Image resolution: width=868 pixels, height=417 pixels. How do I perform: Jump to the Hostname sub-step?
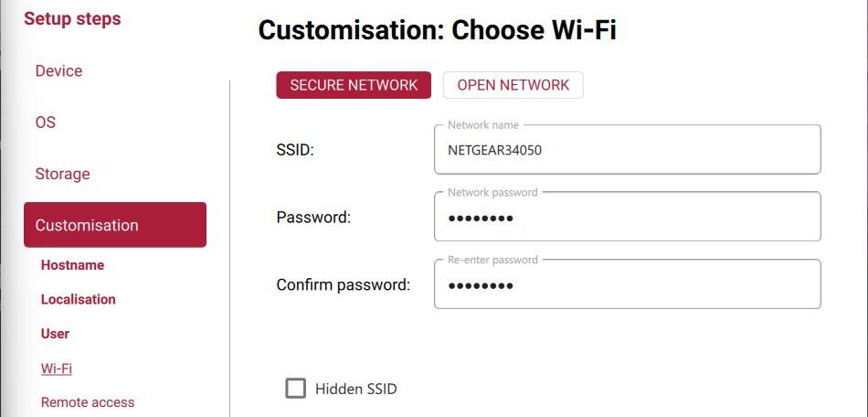(72, 265)
